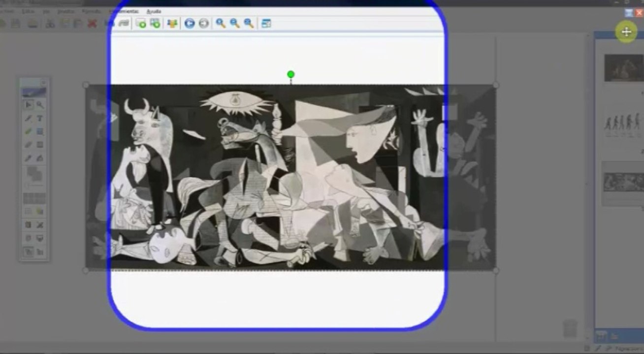Select the green Highlighter tool in the toolbox
This screenshot has height=354, width=644.
(29, 132)
